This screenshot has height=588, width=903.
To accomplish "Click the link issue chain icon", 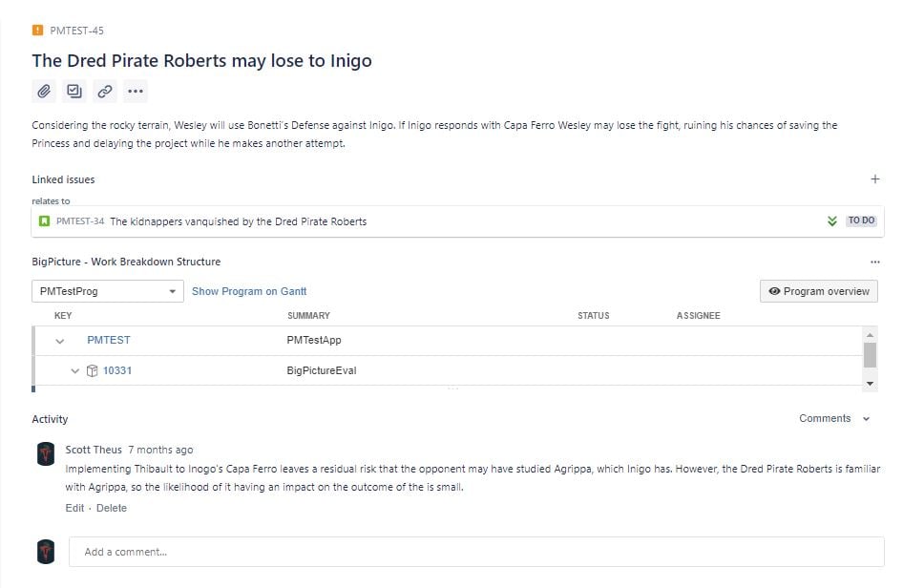I will click(105, 91).
